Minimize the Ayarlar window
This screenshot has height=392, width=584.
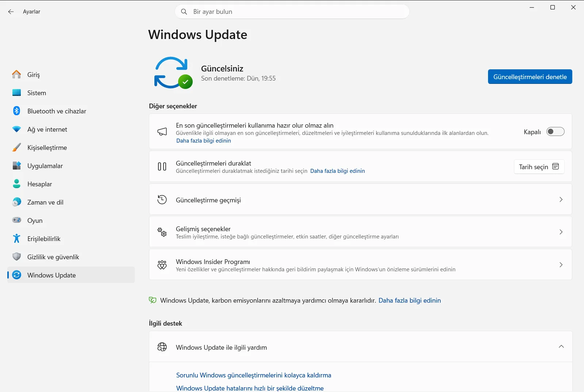pyautogui.click(x=532, y=7)
